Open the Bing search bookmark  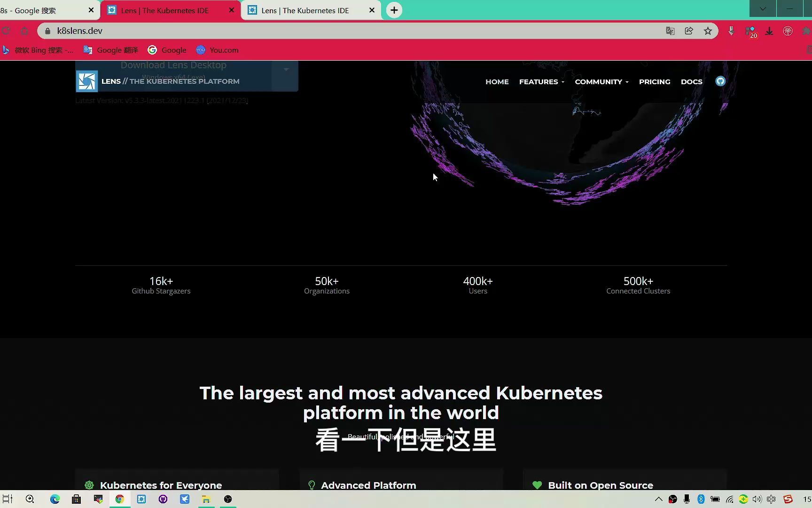pyautogui.click(x=38, y=50)
